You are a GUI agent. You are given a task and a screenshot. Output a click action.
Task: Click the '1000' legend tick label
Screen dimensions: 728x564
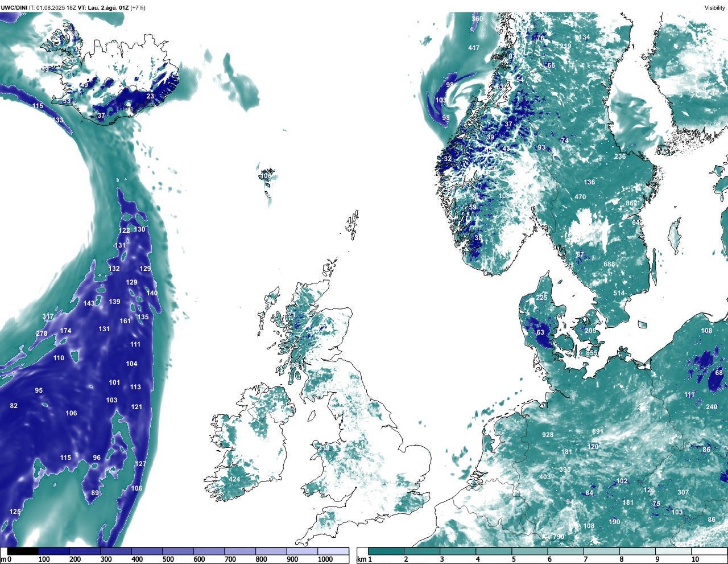point(325,559)
